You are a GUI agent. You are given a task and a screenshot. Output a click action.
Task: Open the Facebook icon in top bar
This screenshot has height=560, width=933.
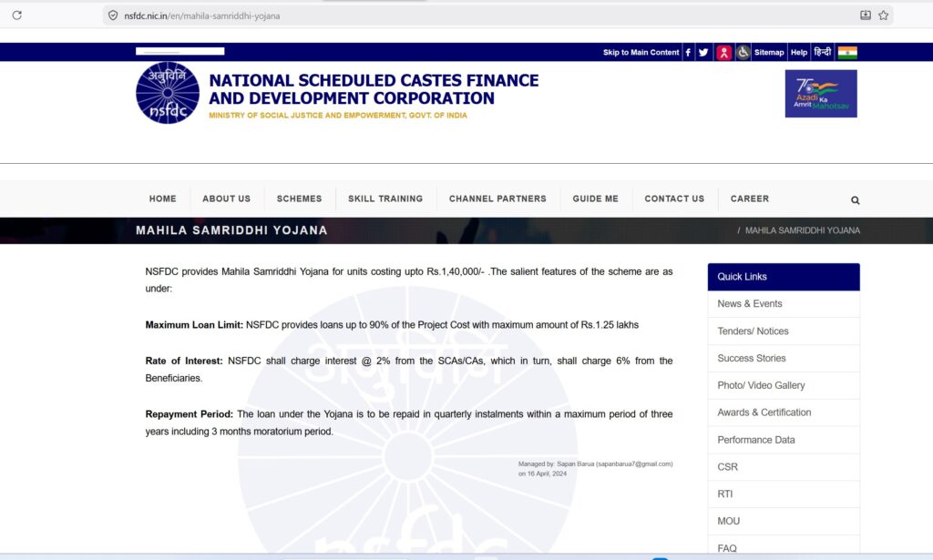click(688, 53)
